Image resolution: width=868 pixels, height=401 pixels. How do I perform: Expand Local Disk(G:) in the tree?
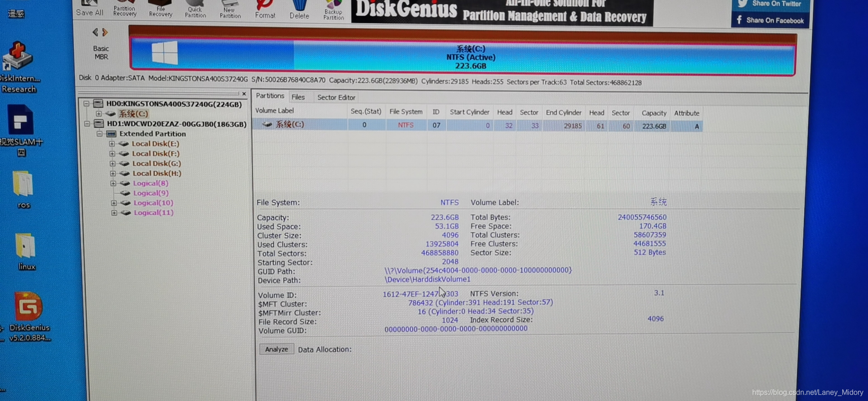(112, 164)
